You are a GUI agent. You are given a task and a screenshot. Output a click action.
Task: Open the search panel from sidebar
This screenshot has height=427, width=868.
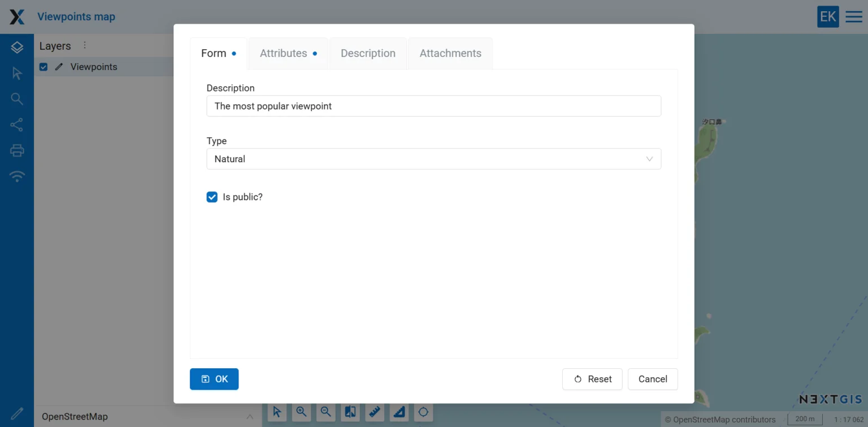17,99
